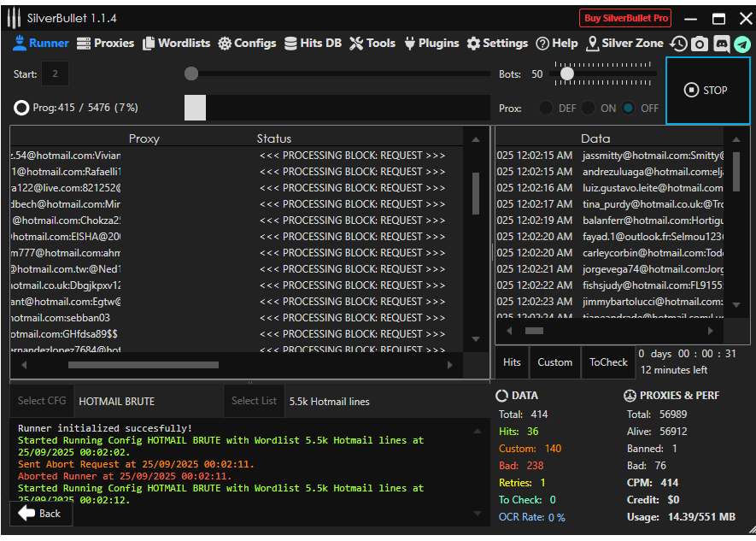
Task: Select the DEF proxy mode radio
Action: (x=546, y=109)
